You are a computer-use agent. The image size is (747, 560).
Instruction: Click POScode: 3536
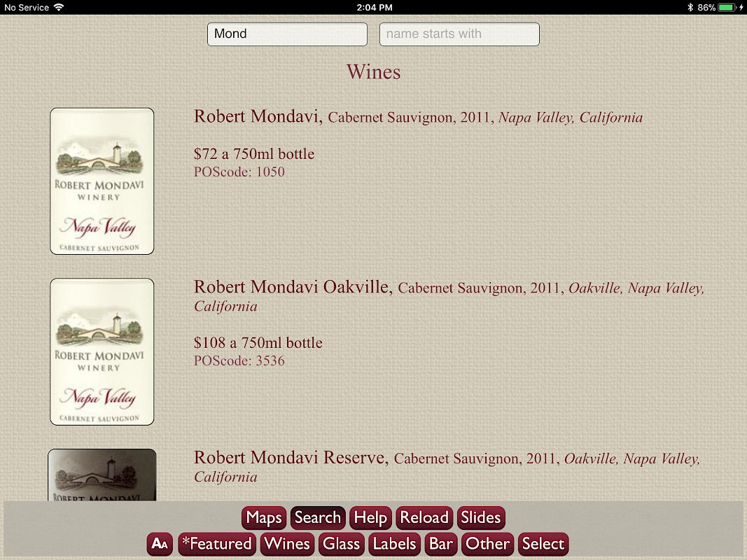(239, 360)
